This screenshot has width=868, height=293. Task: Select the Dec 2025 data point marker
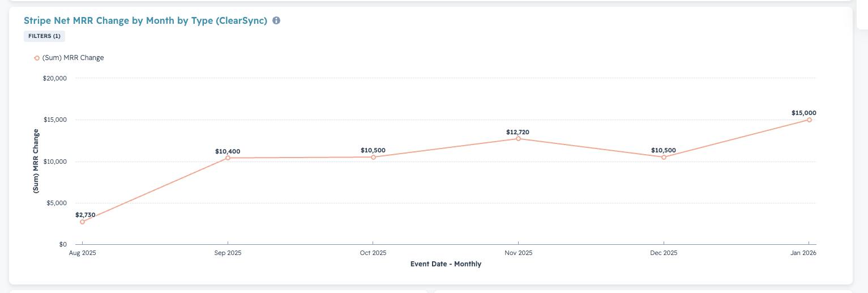click(x=664, y=157)
